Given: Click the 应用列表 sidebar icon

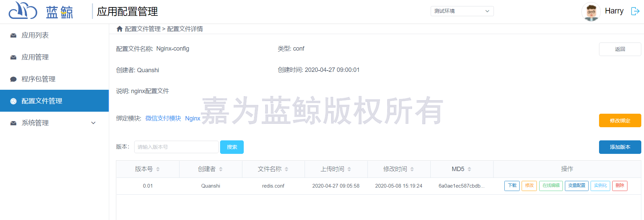Looking at the screenshot, I should [14, 35].
